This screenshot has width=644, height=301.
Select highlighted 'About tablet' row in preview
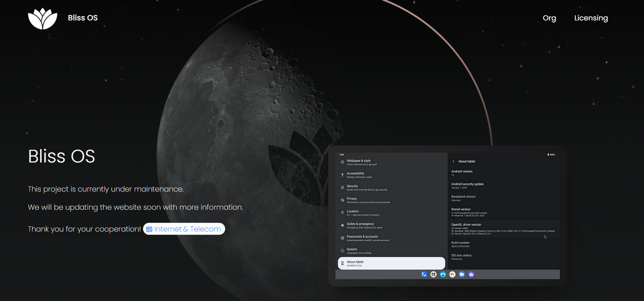tap(391, 263)
